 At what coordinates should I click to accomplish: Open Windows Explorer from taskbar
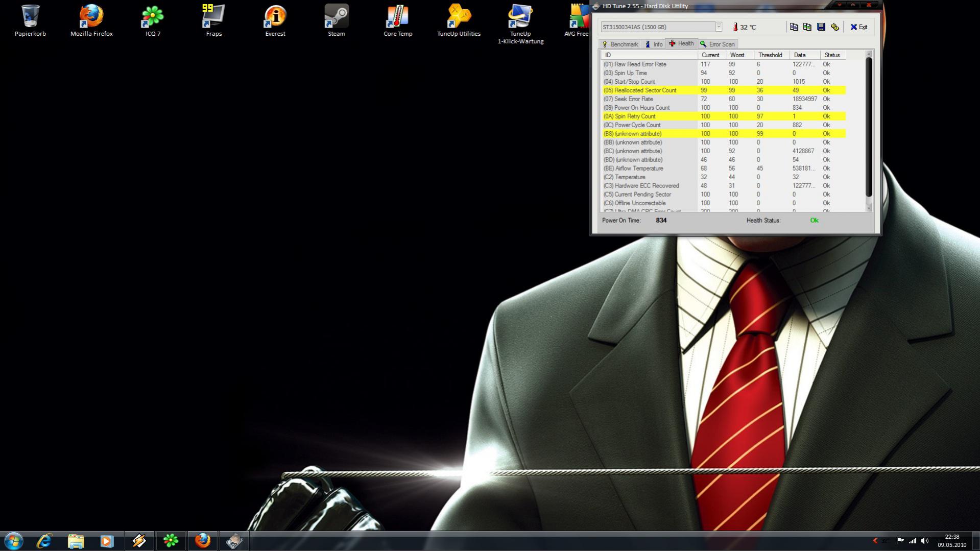tap(76, 541)
